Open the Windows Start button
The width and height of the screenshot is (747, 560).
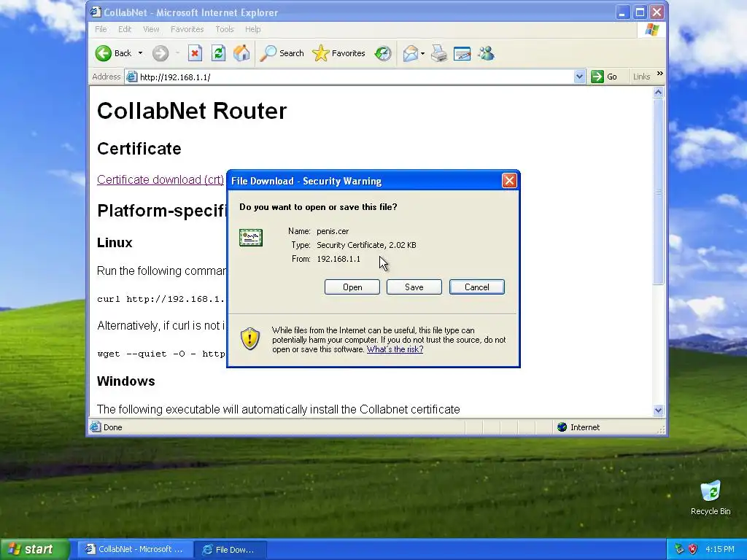(35, 549)
